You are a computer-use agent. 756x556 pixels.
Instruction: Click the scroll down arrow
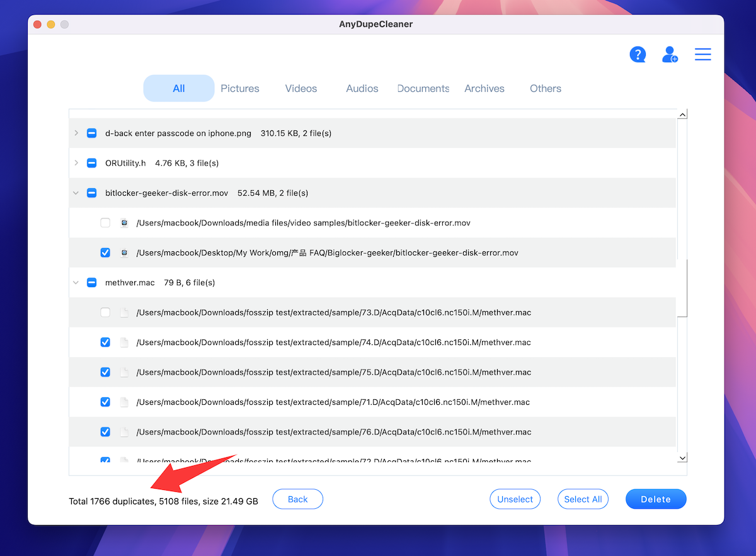coord(682,458)
